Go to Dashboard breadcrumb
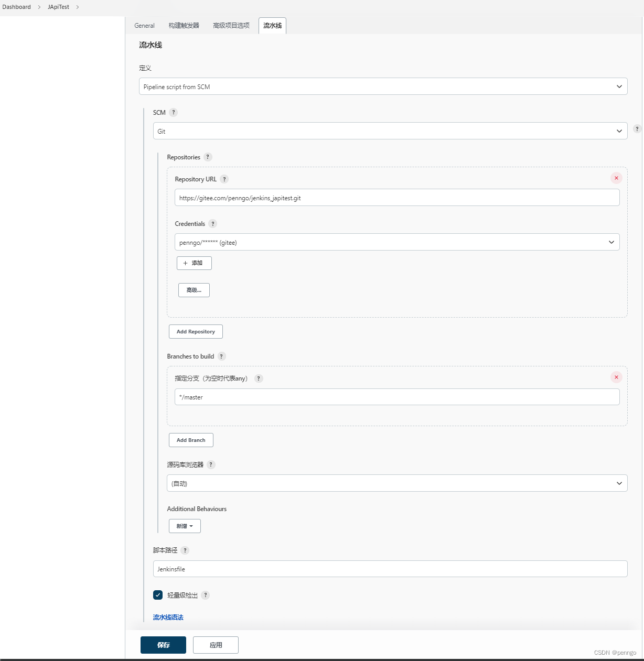Screen dimensions: 644x661 [17, 7]
